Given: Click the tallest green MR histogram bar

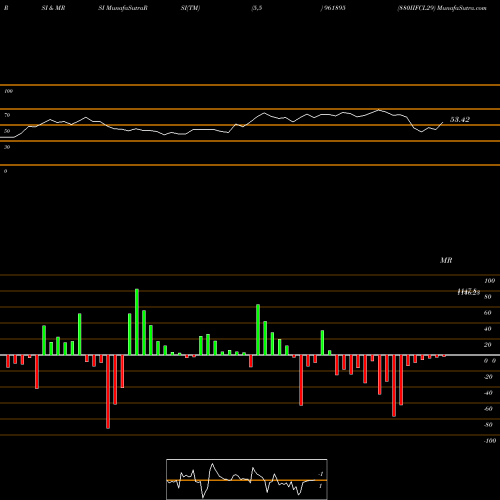Looking at the screenshot, I should tap(137, 322).
